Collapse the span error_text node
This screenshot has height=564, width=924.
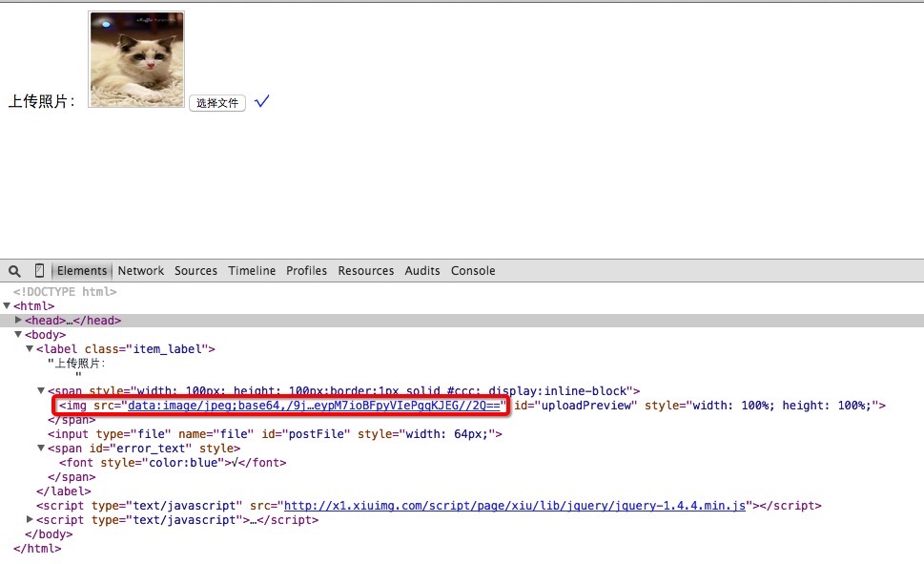(41, 449)
